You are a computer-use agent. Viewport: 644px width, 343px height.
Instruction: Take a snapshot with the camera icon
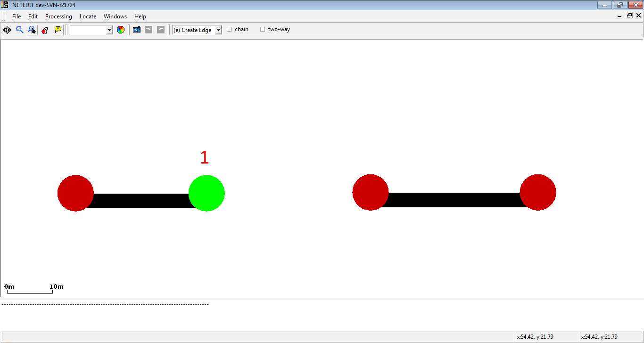click(137, 30)
